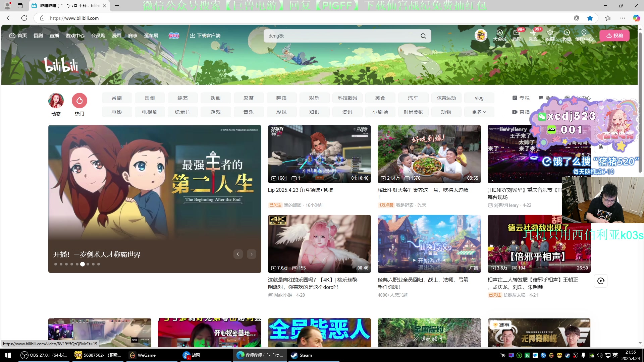644x362 pixels.
Task: Open 会员购 in top navigation
Action: point(98,36)
